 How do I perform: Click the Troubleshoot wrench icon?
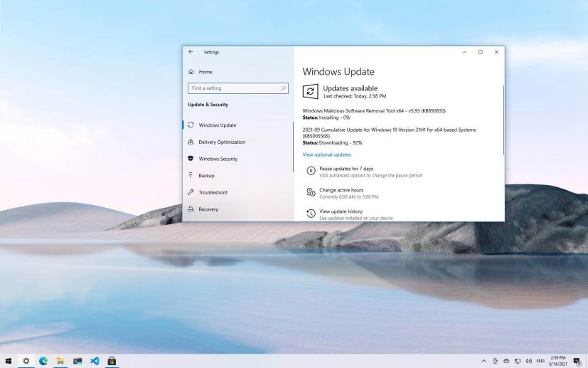tap(191, 192)
